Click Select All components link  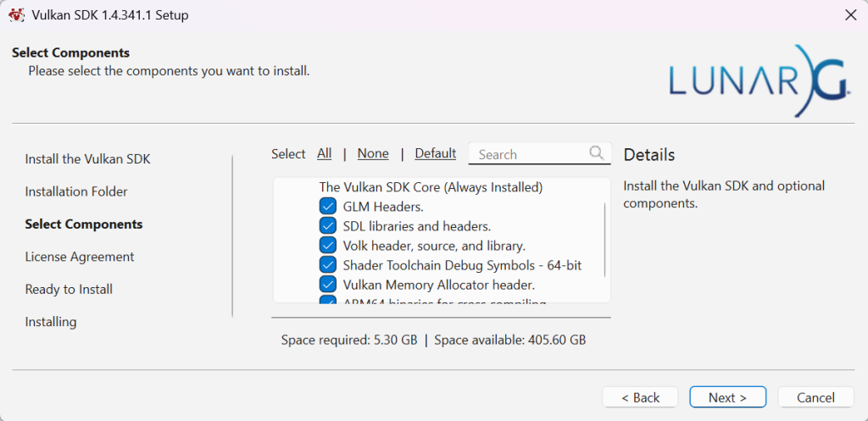(325, 153)
